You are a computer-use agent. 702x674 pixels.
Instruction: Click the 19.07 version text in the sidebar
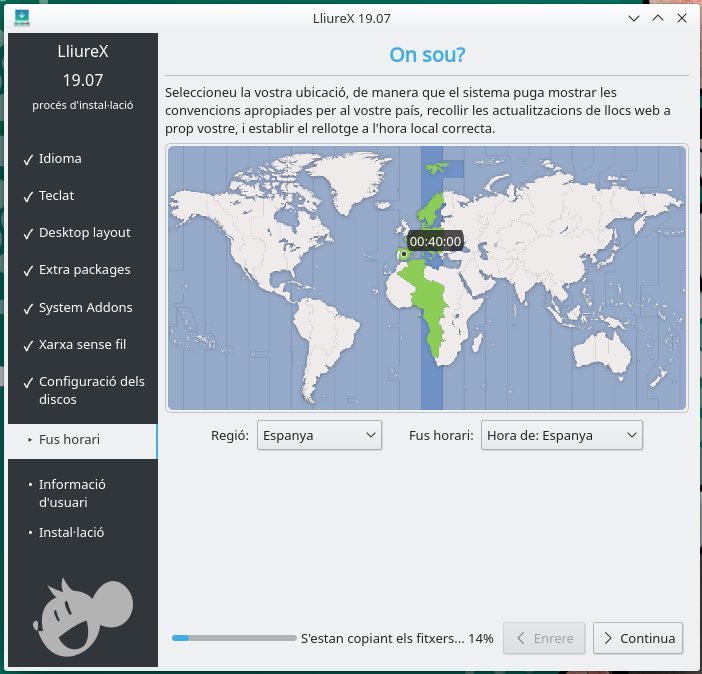[x=83, y=80]
